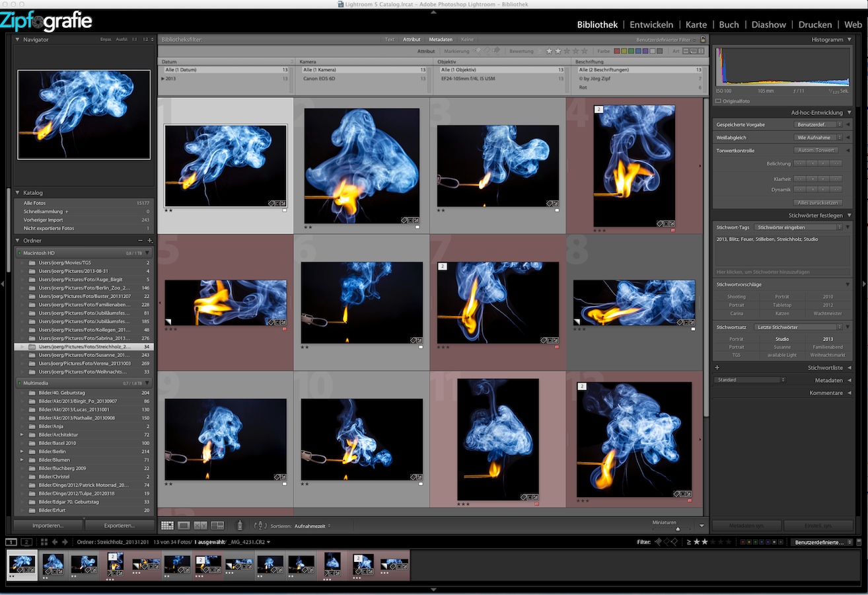This screenshot has width=868, height=595.
Task: Toggle unflagged filter in filmstrip bar
Action: pos(667,542)
